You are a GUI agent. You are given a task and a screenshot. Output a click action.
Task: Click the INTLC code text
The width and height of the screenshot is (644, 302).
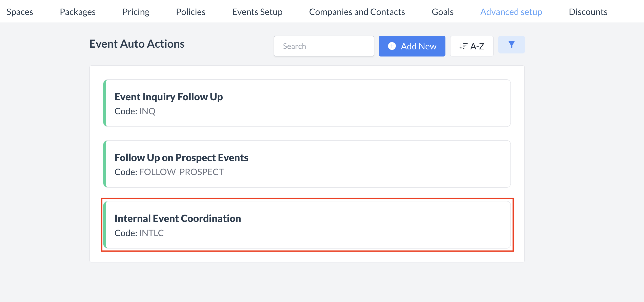tap(151, 233)
